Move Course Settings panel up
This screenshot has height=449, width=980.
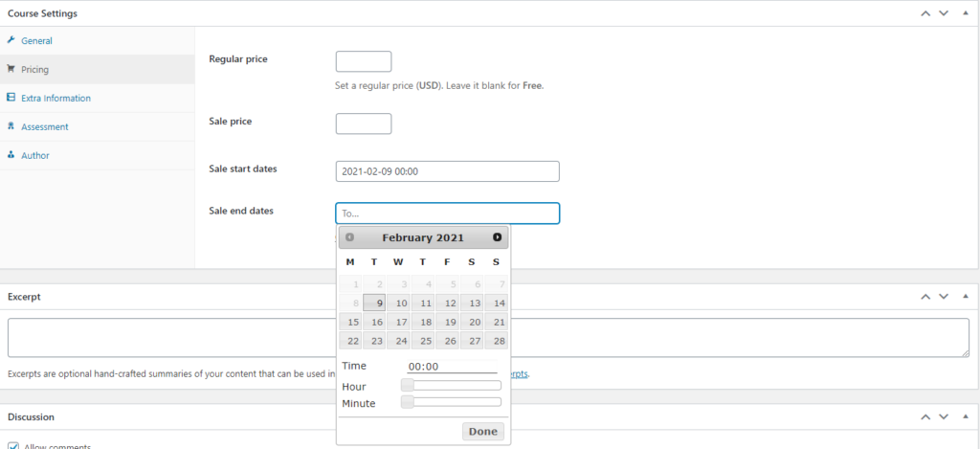pos(924,13)
